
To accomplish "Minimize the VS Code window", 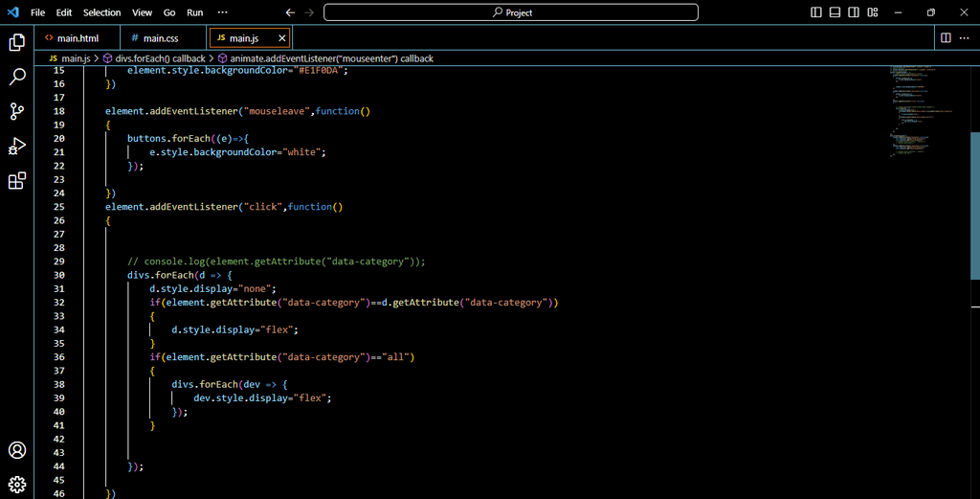I will click(898, 12).
